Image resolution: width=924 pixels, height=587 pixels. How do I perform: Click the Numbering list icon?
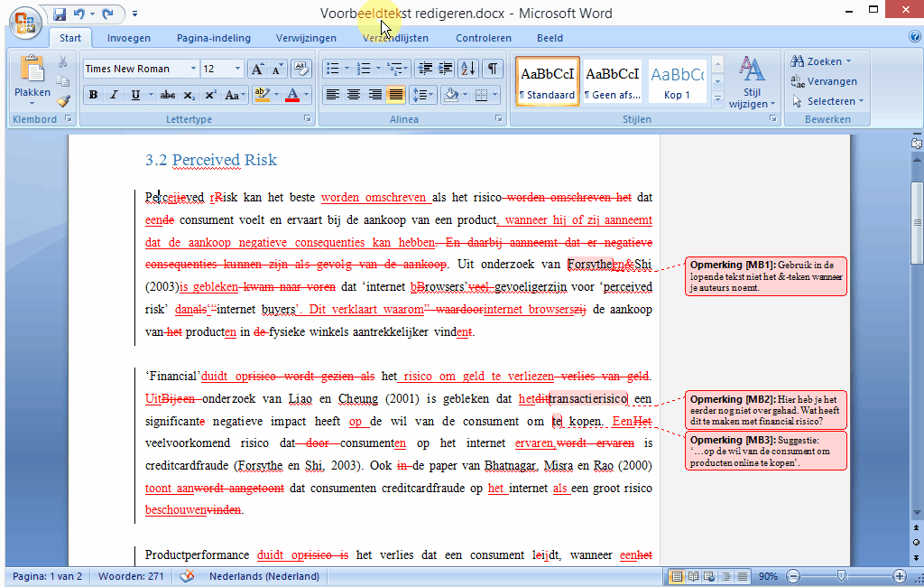pos(365,69)
